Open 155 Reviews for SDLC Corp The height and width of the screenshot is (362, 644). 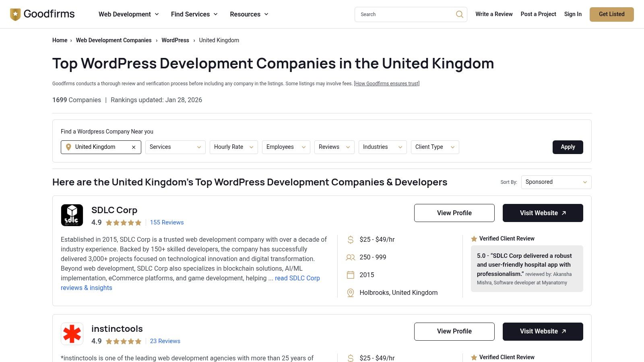click(167, 222)
